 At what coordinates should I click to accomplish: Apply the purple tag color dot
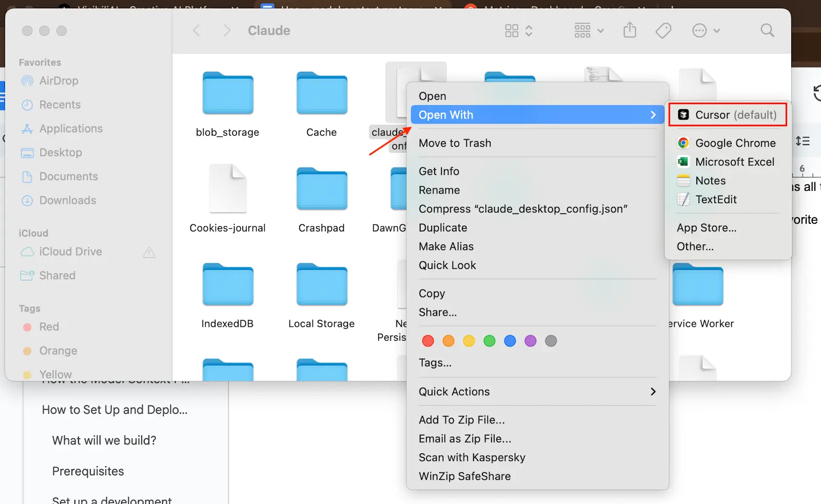[x=531, y=341]
